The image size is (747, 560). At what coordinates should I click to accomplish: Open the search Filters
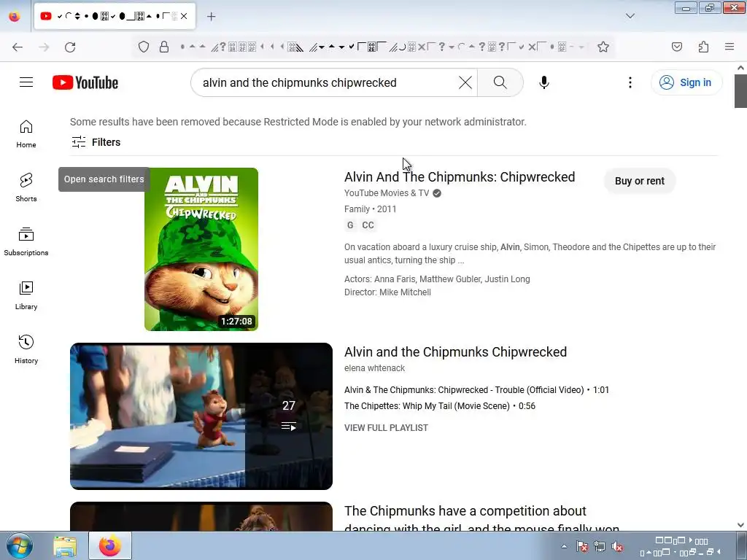pos(96,142)
